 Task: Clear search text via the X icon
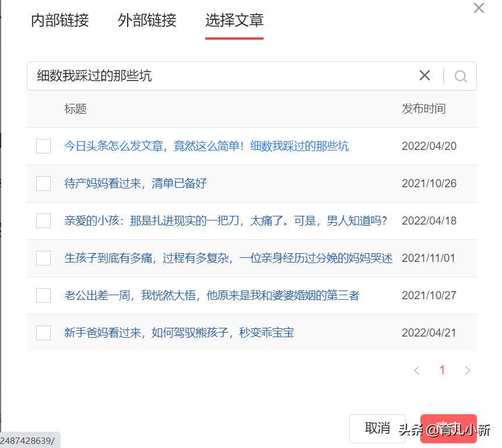(424, 75)
